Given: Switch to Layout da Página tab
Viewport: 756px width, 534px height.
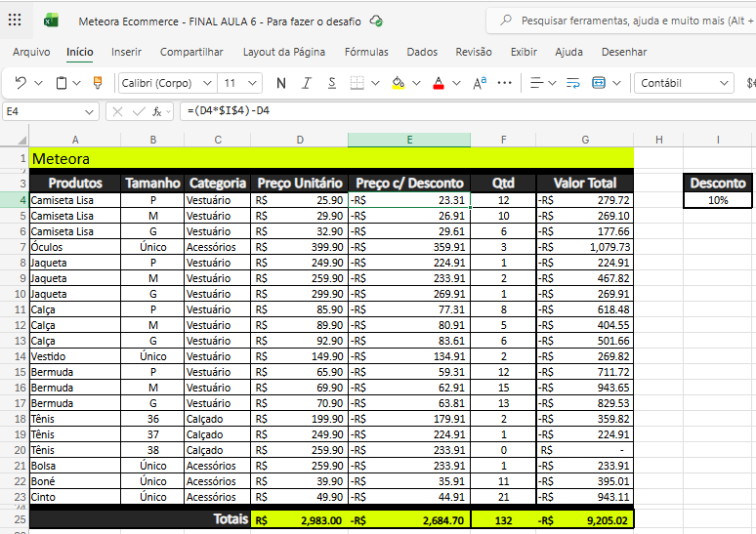Looking at the screenshot, I should click(284, 52).
